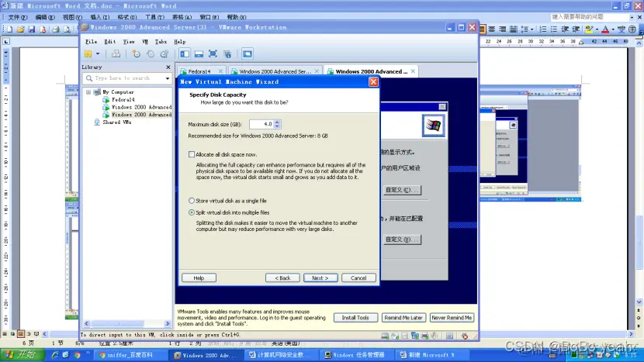Screen dimensions: 644x362
Task: Click Word's Print icon
Action: tap(56, 29)
